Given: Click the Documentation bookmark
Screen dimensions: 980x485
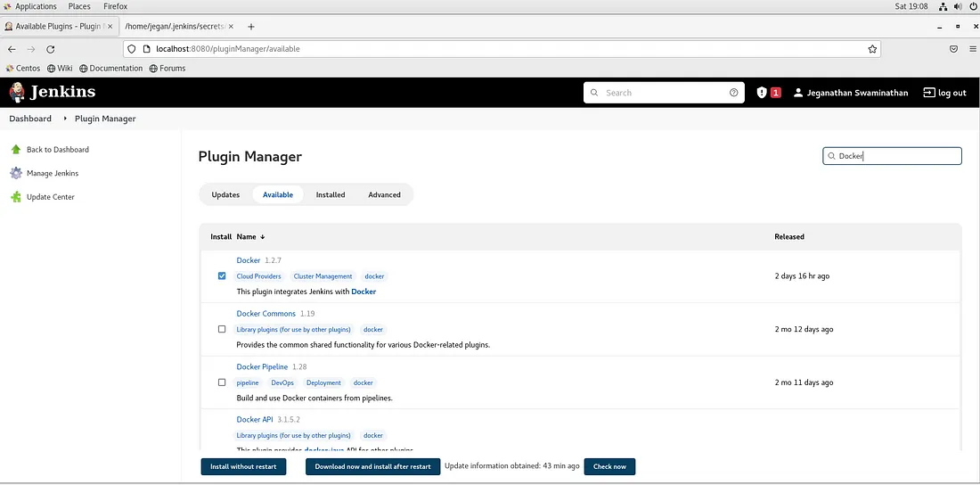Looking at the screenshot, I should (x=111, y=69).
